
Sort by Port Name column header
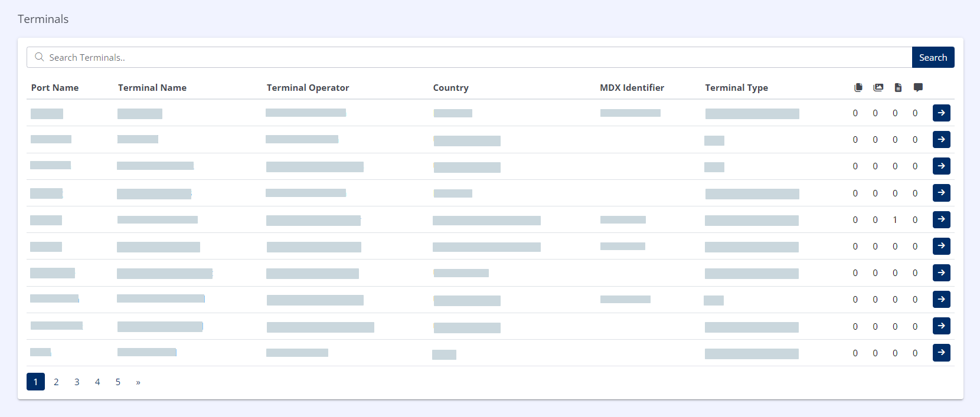coord(55,88)
